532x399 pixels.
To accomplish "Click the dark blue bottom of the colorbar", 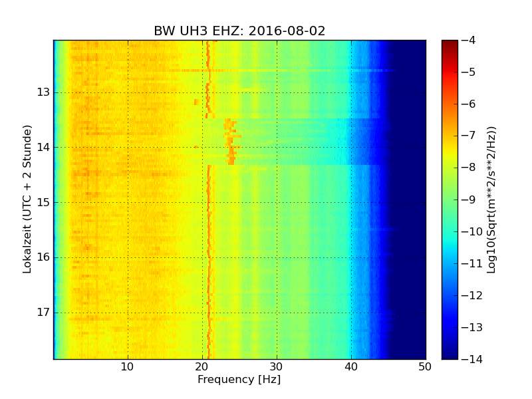I will coord(450,353).
